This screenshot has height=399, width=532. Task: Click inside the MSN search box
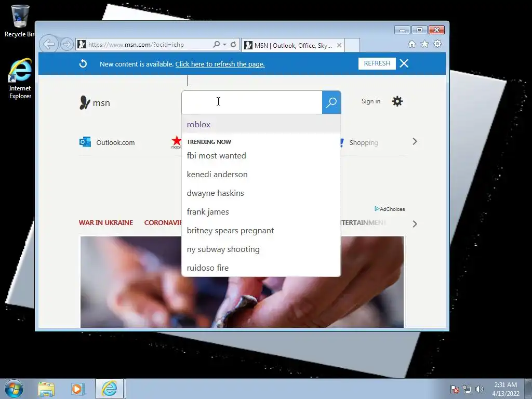pyautogui.click(x=252, y=102)
